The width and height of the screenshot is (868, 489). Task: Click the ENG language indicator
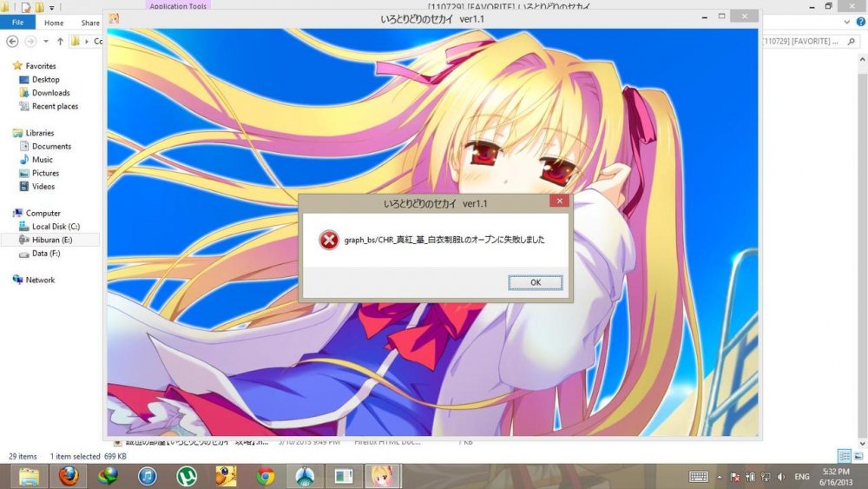pyautogui.click(x=803, y=477)
